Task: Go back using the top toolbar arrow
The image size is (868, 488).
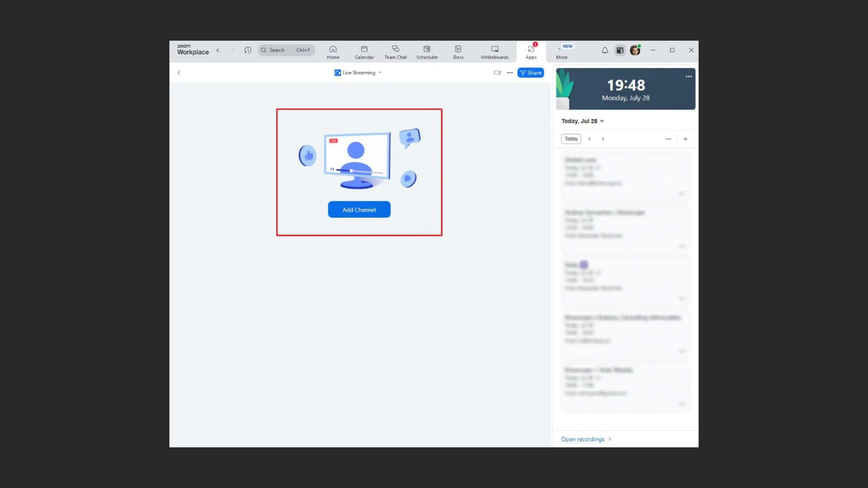Action: (218, 50)
